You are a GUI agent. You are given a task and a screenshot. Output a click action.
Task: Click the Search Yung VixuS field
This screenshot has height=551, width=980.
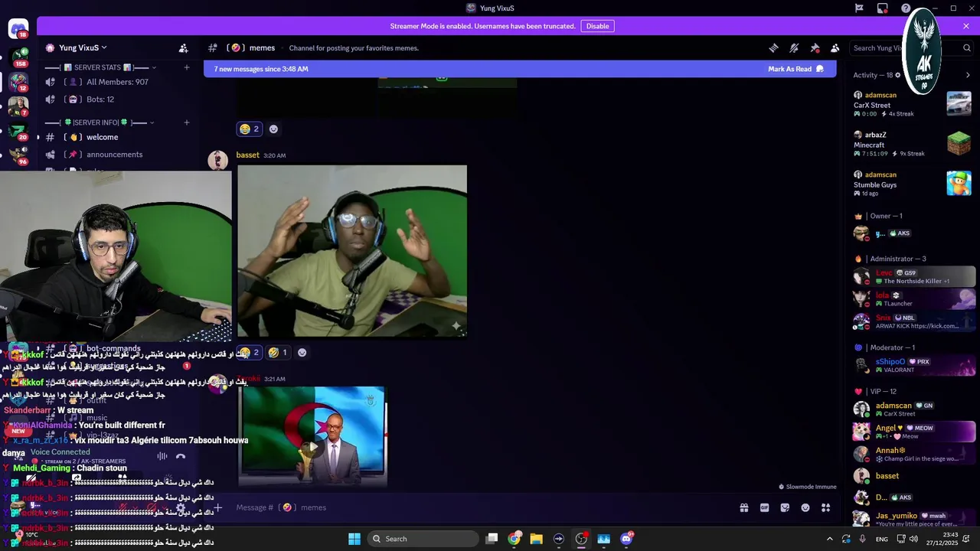(911, 48)
